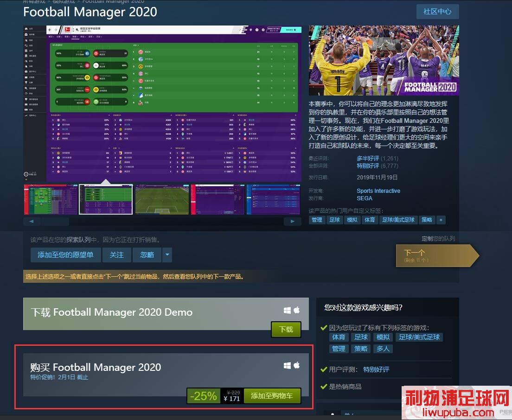Click the right arrow of thumbnail strip
The height and width of the screenshot is (420, 512).
292,221
